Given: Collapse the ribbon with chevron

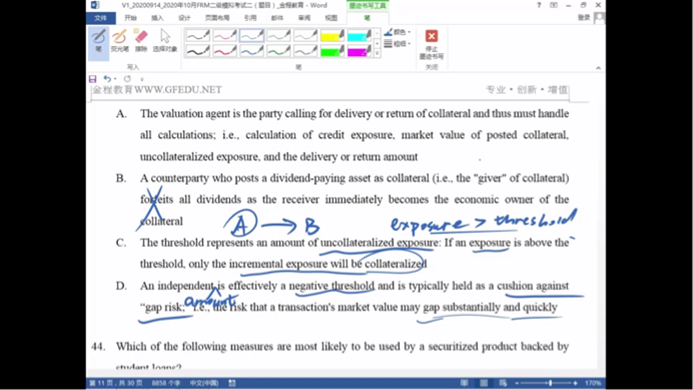Looking at the screenshot, I should click(598, 68).
